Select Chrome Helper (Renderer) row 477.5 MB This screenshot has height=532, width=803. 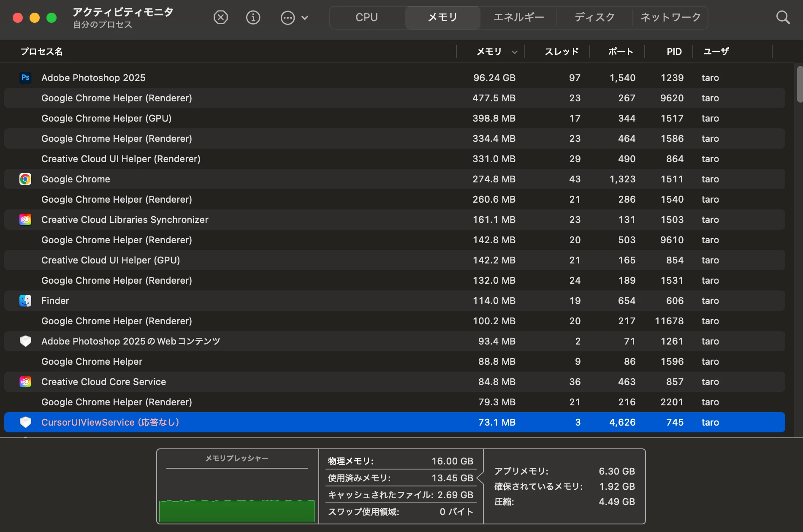pos(395,98)
